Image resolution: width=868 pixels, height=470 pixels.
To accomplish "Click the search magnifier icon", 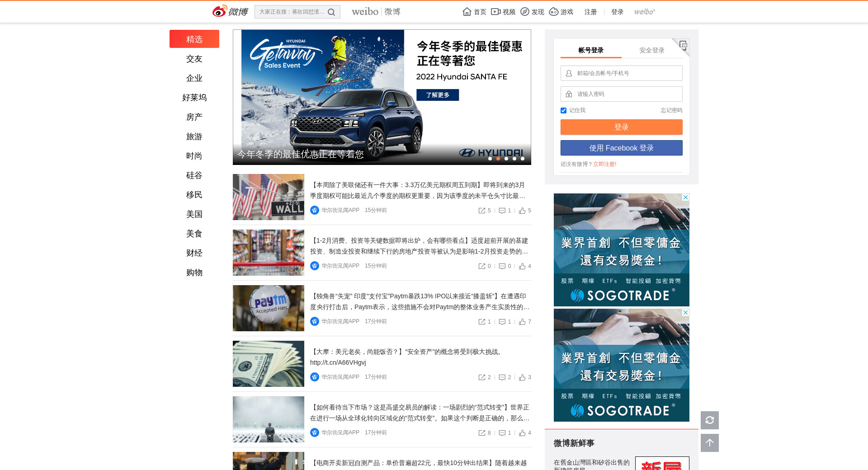I will pyautogui.click(x=331, y=12).
